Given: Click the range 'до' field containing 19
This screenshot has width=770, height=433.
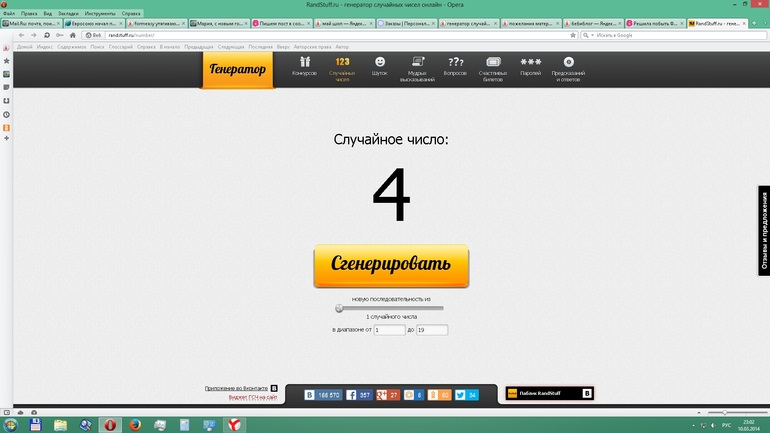Looking at the screenshot, I should 432,330.
